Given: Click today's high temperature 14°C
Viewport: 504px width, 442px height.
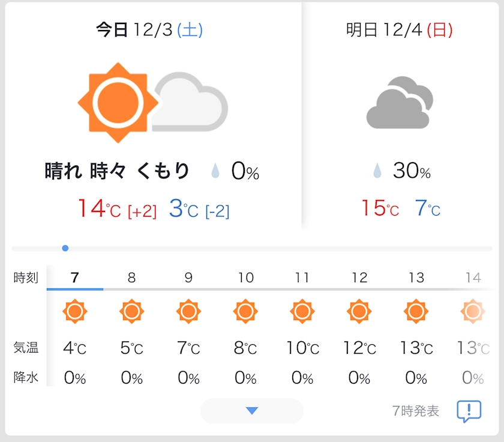Looking at the screenshot, I should point(99,208).
